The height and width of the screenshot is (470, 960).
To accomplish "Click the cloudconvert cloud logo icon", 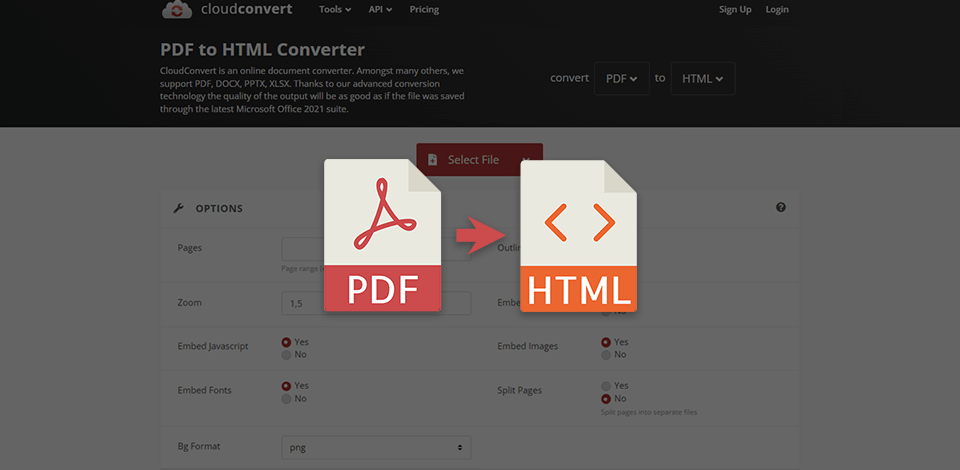I will pos(178,9).
